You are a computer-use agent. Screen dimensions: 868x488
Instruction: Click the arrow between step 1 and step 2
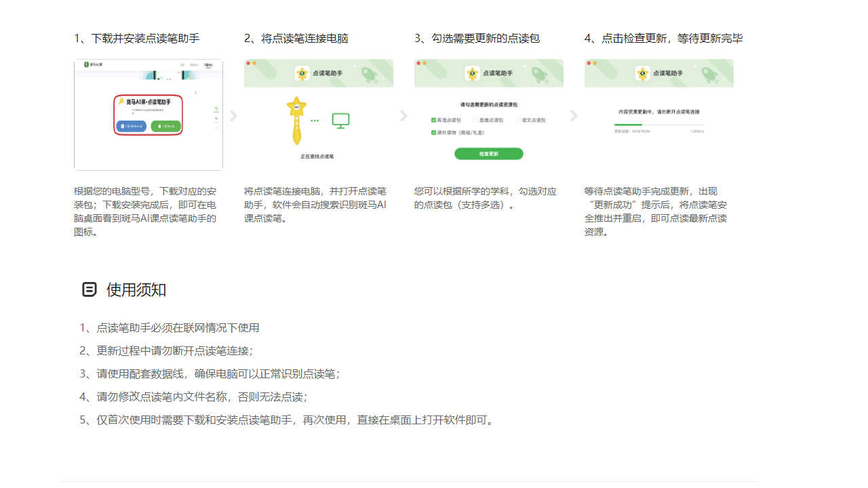pos(234,116)
